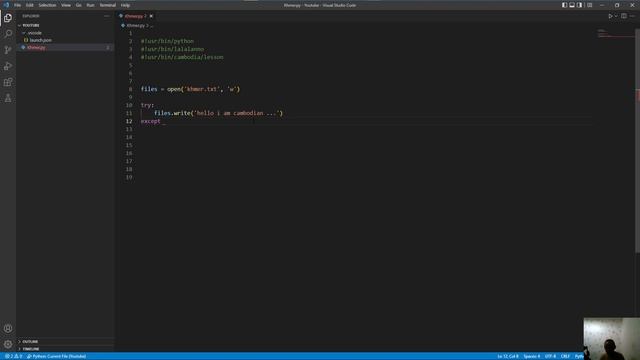Open the Edit menu

point(29,5)
